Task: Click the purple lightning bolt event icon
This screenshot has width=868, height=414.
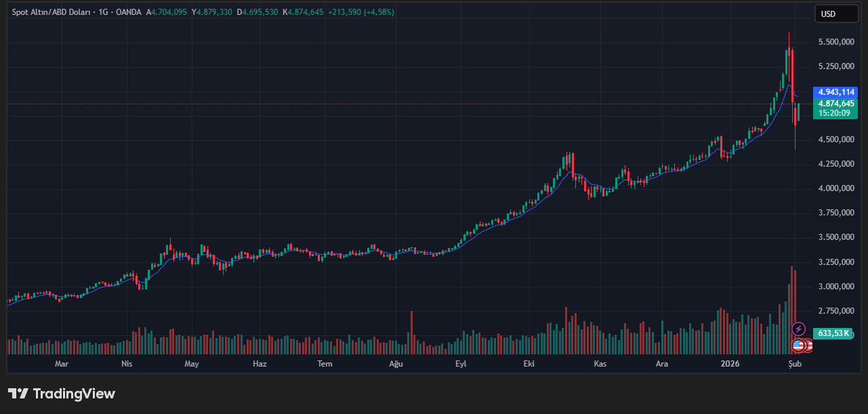Action: (798, 329)
